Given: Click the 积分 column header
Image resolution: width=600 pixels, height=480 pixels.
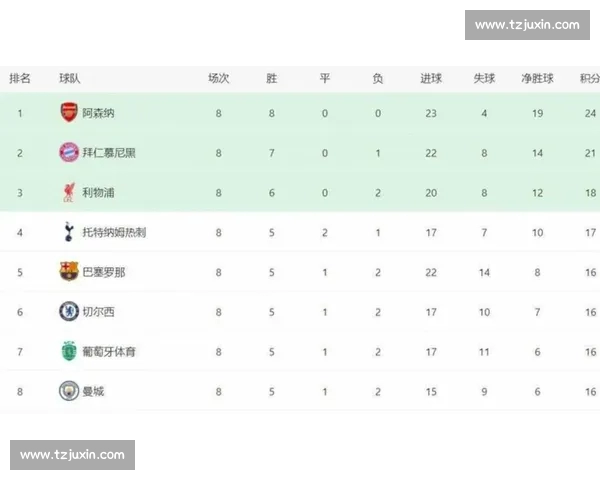Looking at the screenshot, I should click(589, 78).
